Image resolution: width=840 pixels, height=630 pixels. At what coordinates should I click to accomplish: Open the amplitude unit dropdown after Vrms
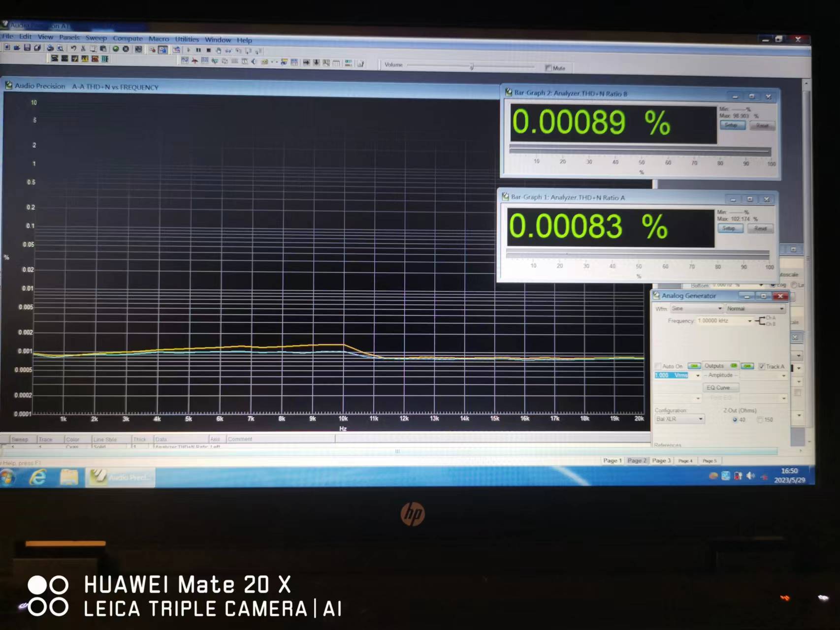(x=697, y=376)
